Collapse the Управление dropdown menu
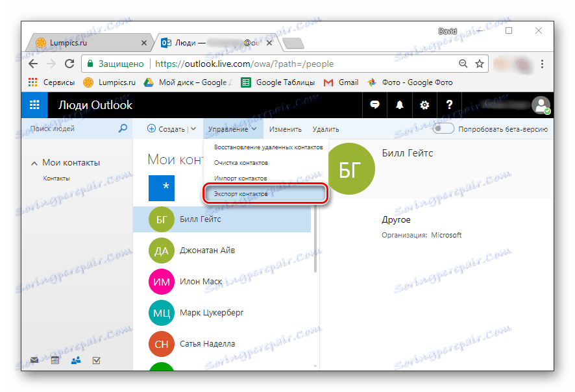Image resolution: width=575 pixels, height=392 pixels. click(232, 129)
